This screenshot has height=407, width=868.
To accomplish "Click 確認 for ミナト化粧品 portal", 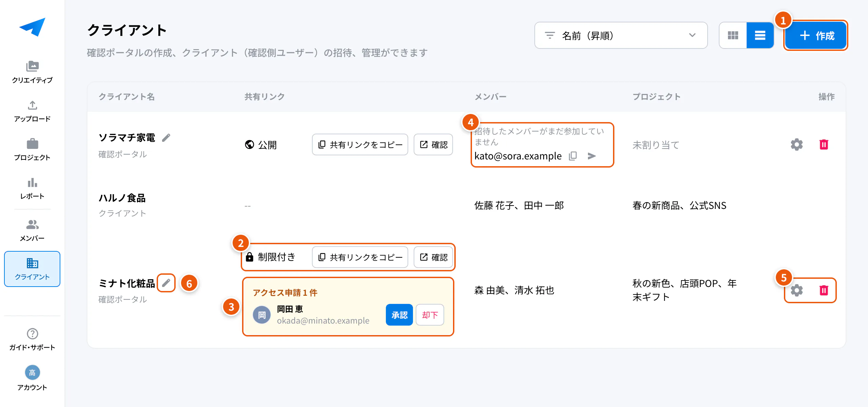I will [433, 257].
